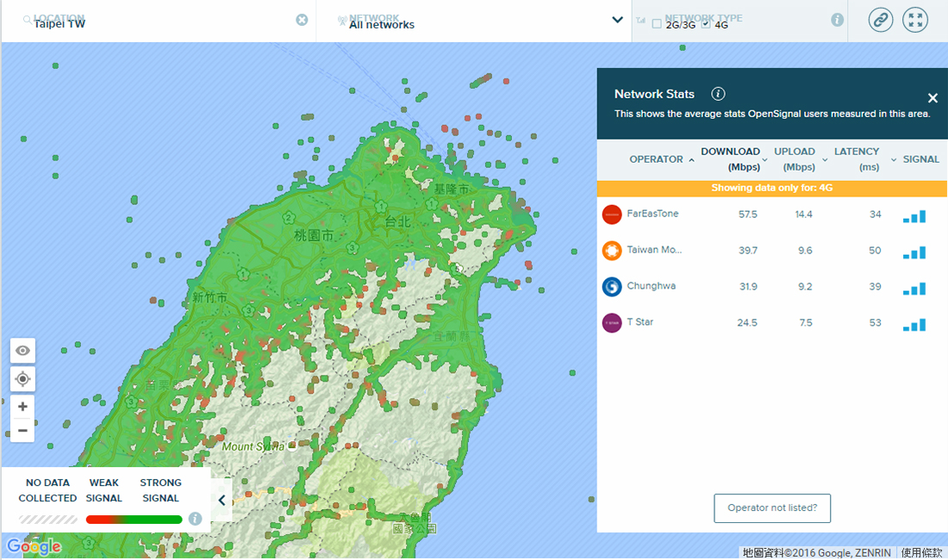Click T Star upload value 7.5
948x560 pixels.
click(x=806, y=323)
